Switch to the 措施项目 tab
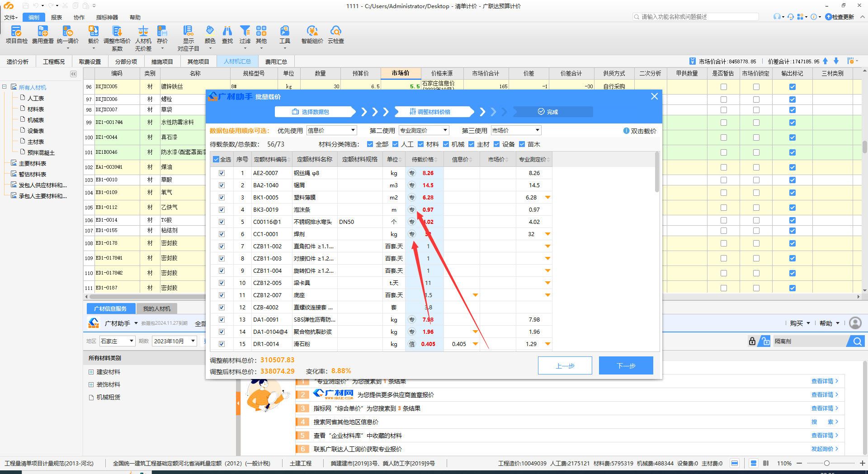Image resolution: width=868 pixels, height=474 pixels. point(162,62)
